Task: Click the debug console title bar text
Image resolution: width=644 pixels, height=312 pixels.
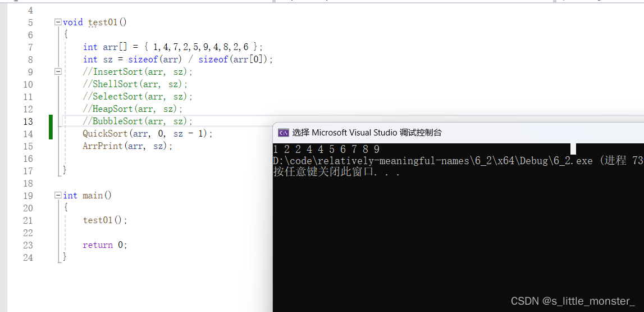Action: (367, 133)
